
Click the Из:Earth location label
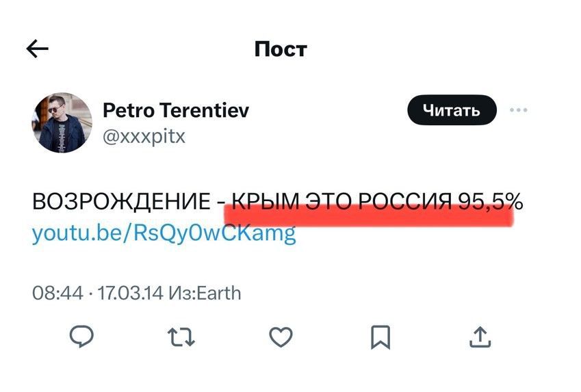[205, 293]
